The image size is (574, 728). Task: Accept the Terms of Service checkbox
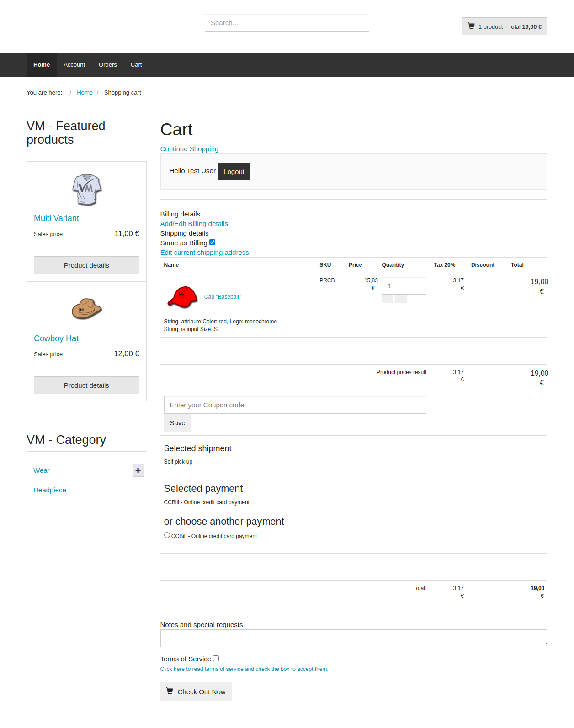pyautogui.click(x=216, y=659)
